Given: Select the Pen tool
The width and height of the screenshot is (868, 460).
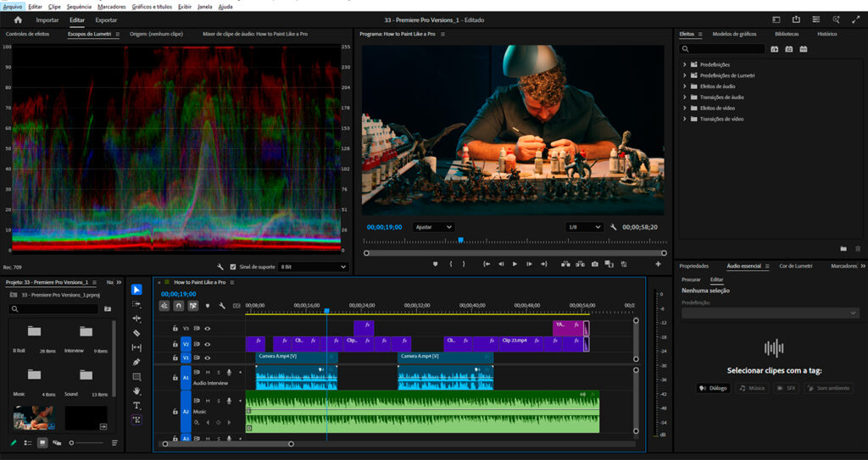Looking at the screenshot, I should click(136, 362).
